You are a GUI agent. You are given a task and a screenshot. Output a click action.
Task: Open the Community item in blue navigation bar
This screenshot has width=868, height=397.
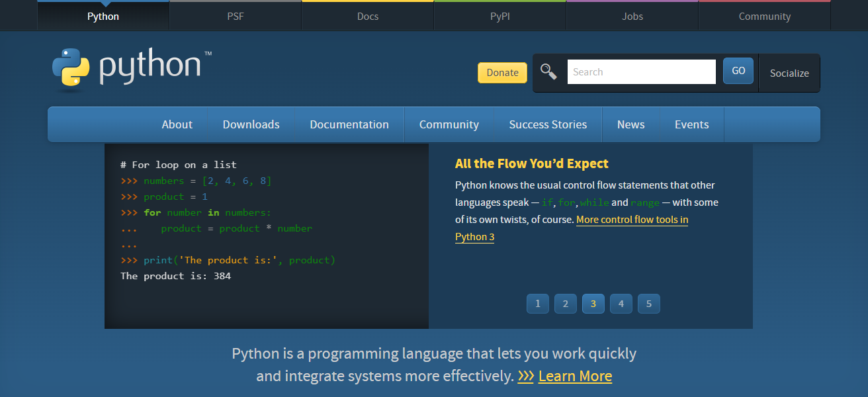[449, 124]
